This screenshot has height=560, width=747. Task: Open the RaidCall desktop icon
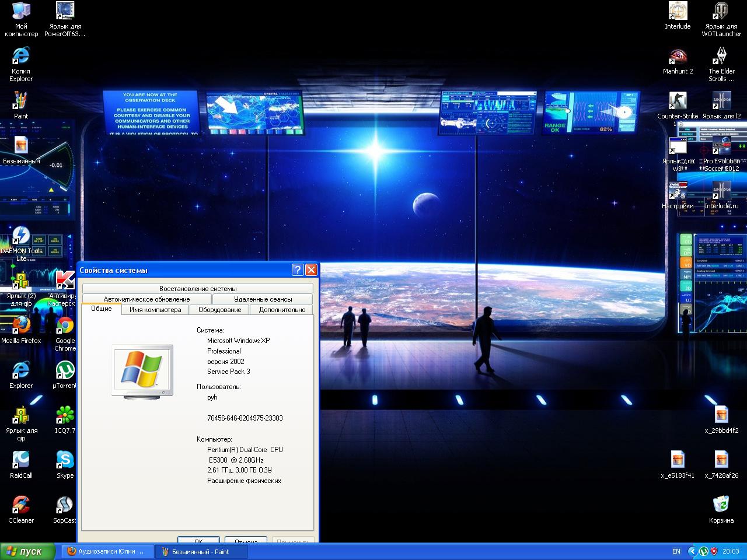pyautogui.click(x=21, y=460)
